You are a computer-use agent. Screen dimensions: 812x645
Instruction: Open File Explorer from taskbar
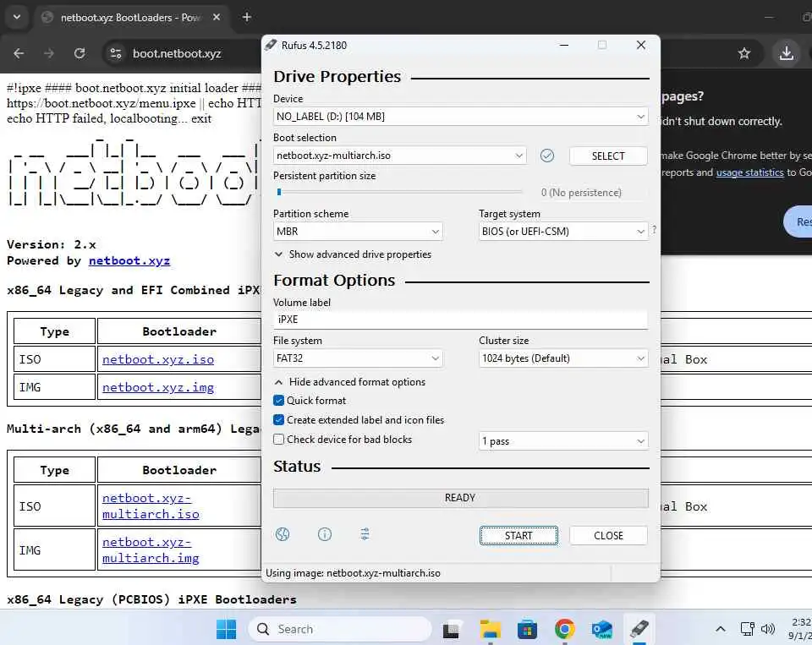(x=490, y=629)
